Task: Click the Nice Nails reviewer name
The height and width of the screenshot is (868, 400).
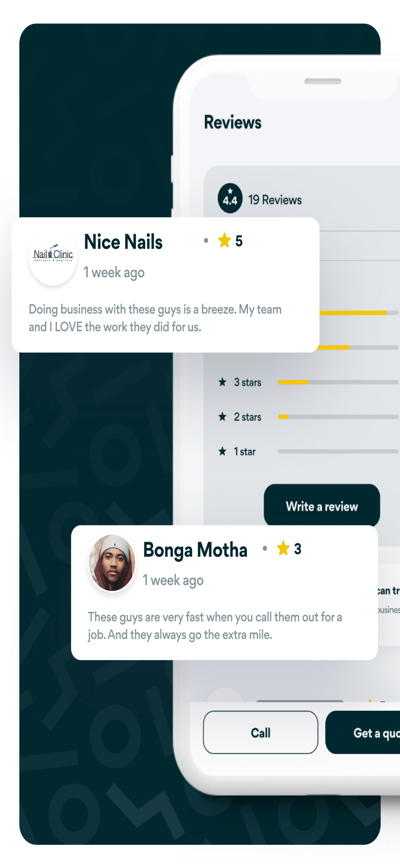Action: [123, 242]
